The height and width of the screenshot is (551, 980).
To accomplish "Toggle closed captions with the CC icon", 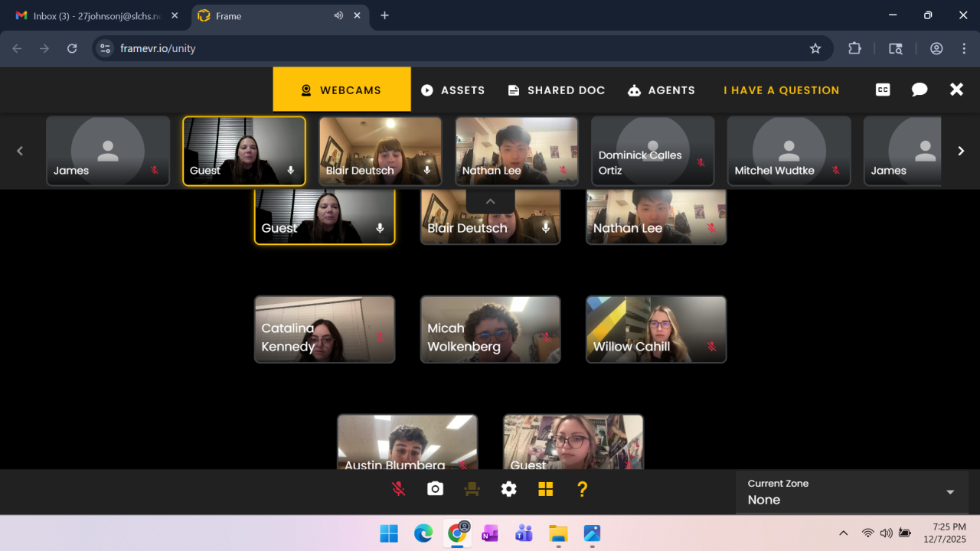I will pos(883,90).
